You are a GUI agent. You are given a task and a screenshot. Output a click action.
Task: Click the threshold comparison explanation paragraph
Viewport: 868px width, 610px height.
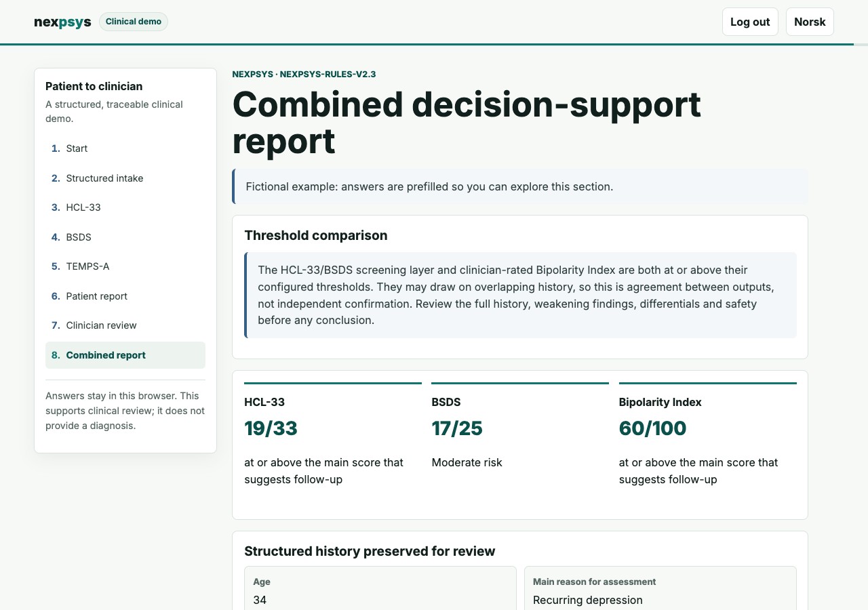(520, 295)
